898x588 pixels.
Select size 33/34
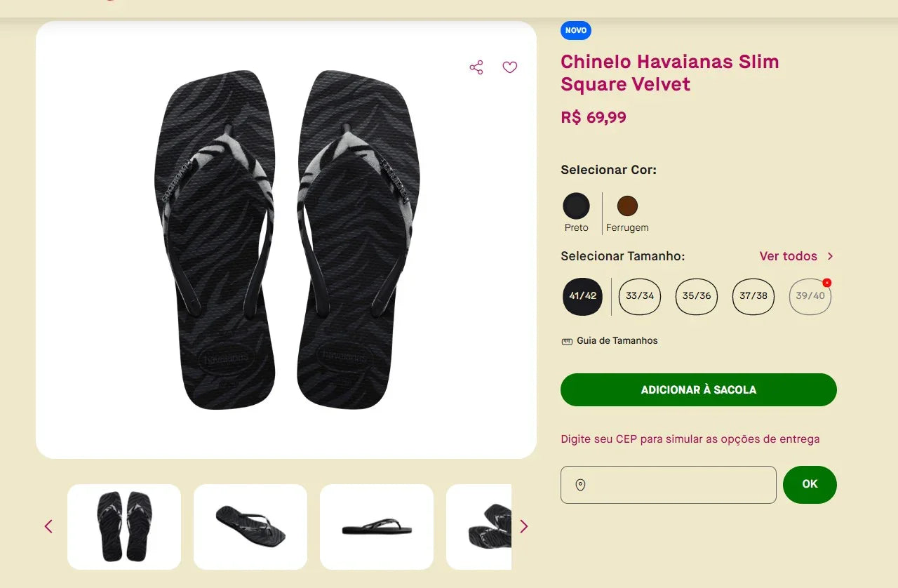pyautogui.click(x=639, y=296)
